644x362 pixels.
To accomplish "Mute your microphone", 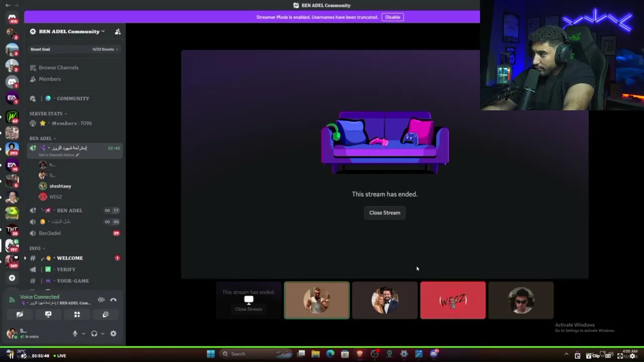I will pos(75,333).
